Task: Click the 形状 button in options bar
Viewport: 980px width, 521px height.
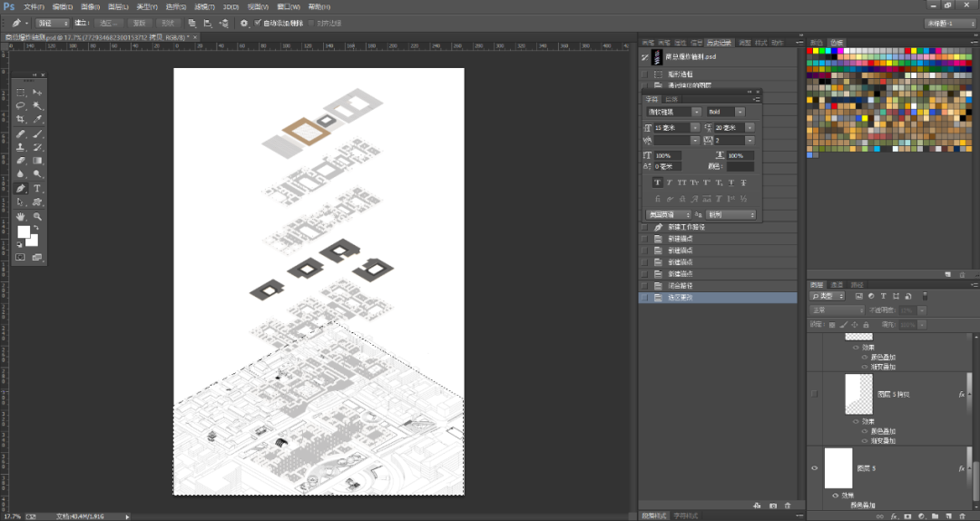Action: click(x=168, y=23)
